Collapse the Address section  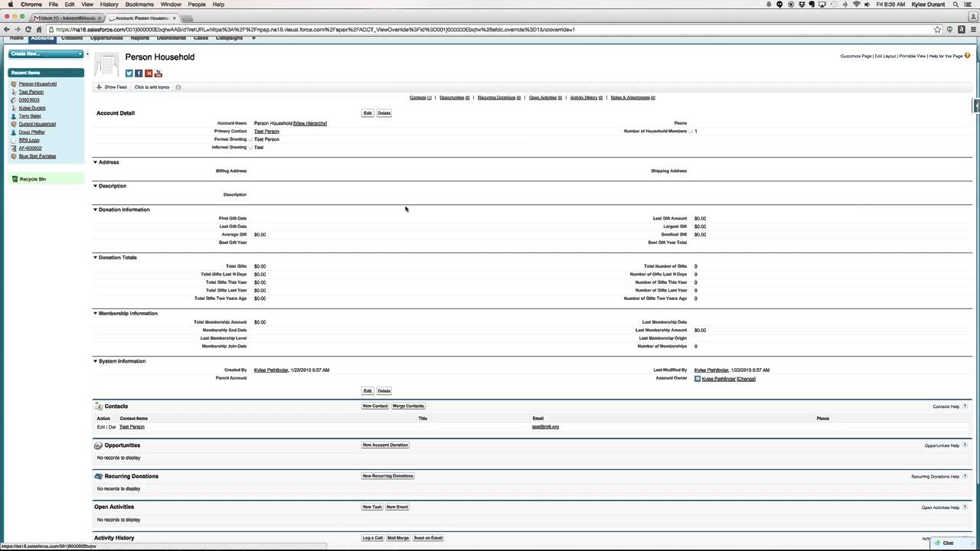click(x=96, y=162)
